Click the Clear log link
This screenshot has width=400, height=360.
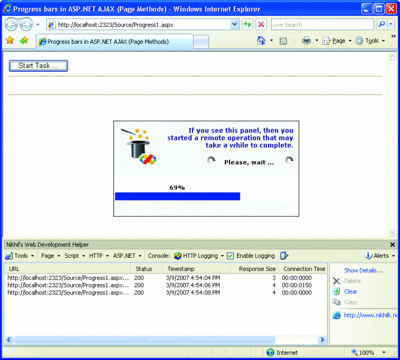pyautogui.click(x=345, y=292)
